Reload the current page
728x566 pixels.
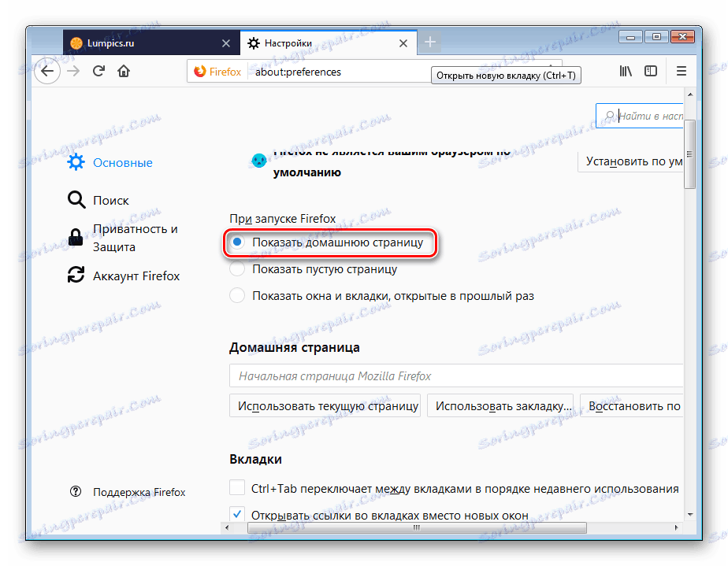(98, 71)
